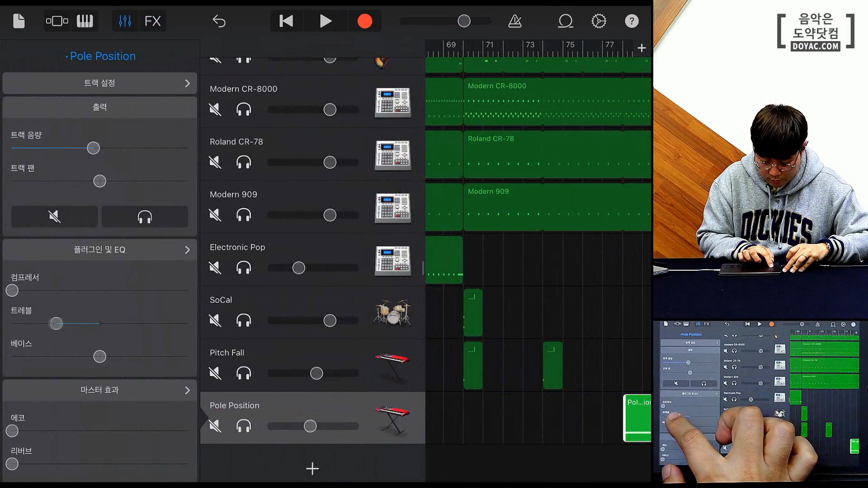Select the Pole Position keyboard icon
This screenshot has width=868, height=488.
click(392, 420)
